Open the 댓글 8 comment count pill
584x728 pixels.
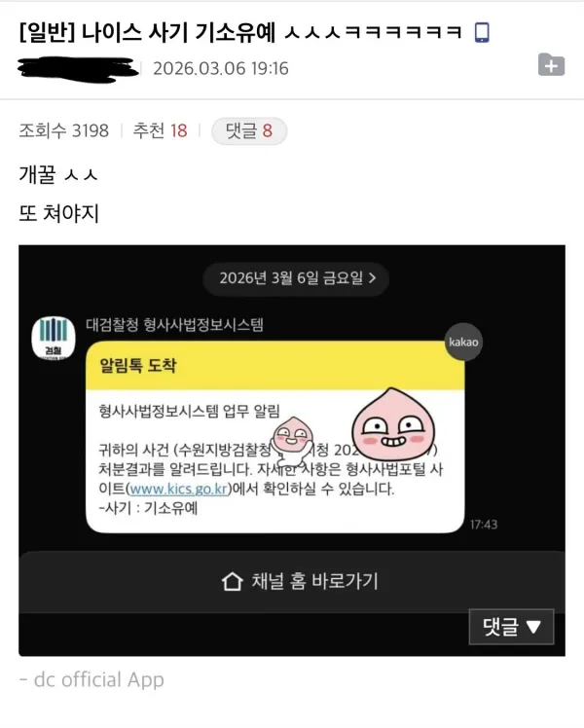point(249,131)
